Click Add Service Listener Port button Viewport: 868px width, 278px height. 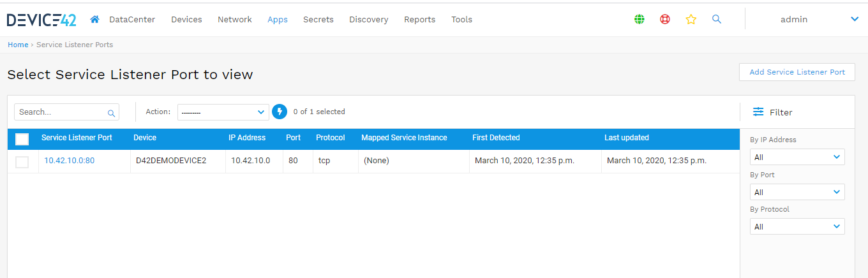click(797, 72)
